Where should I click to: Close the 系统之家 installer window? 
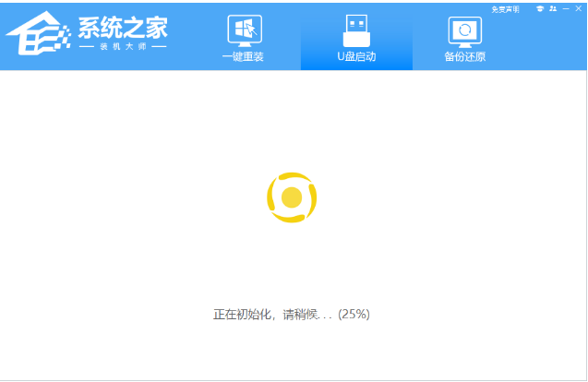pos(578,8)
